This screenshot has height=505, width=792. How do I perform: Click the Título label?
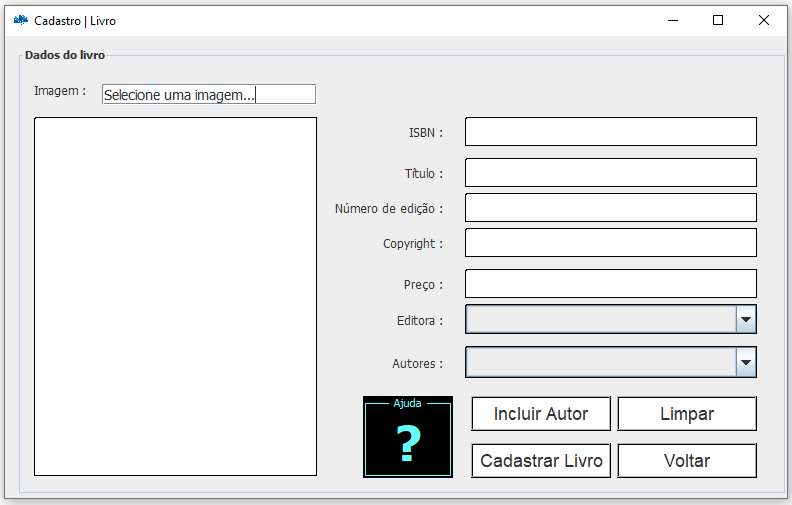pyautogui.click(x=424, y=174)
